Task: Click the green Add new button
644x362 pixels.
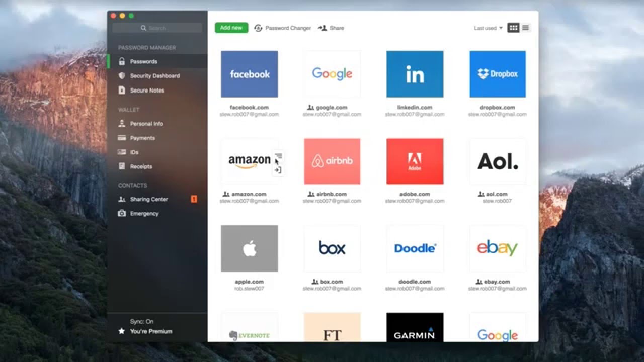Action: tap(231, 28)
